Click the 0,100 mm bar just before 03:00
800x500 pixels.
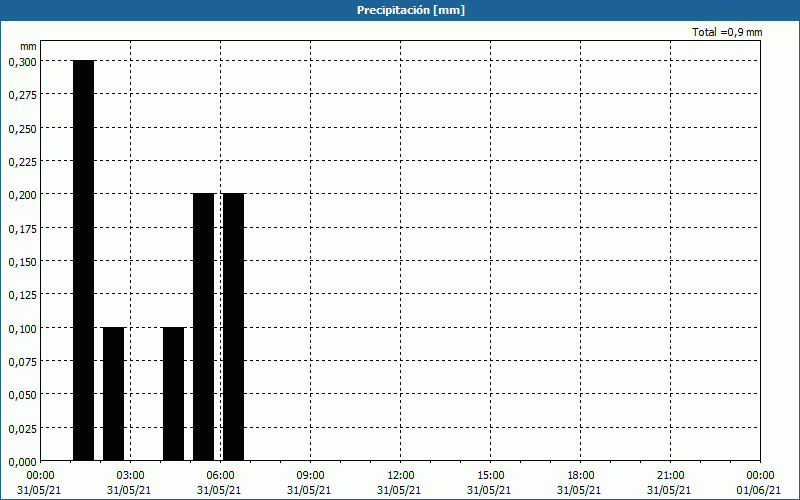[113, 394]
